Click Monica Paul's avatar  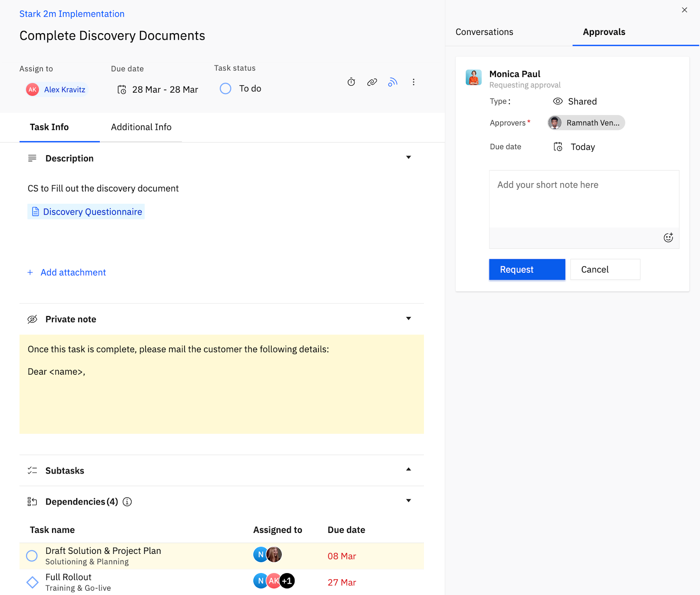pos(474,77)
